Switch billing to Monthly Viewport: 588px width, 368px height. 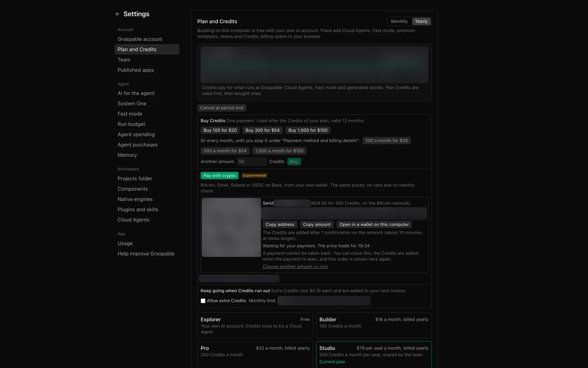(399, 21)
